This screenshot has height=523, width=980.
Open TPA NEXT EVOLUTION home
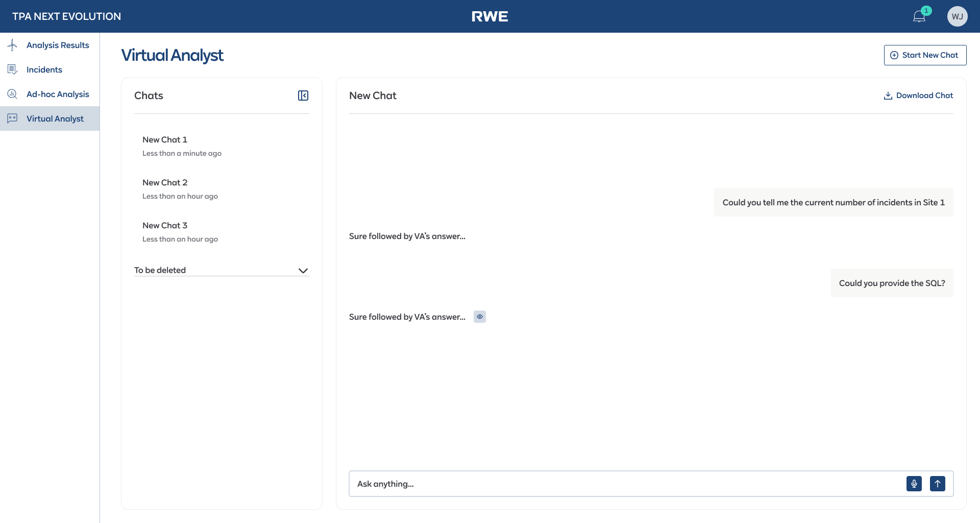tap(66, 16)
